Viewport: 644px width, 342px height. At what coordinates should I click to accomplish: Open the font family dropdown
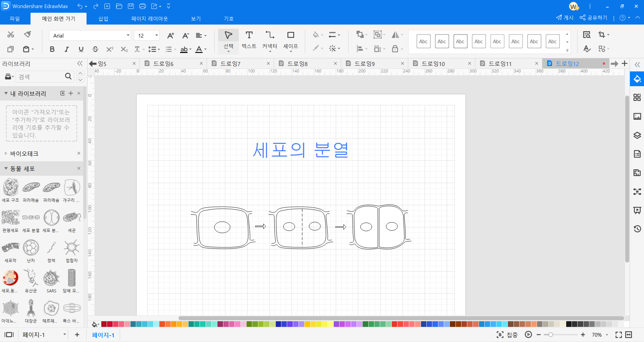tap(127, 35)
